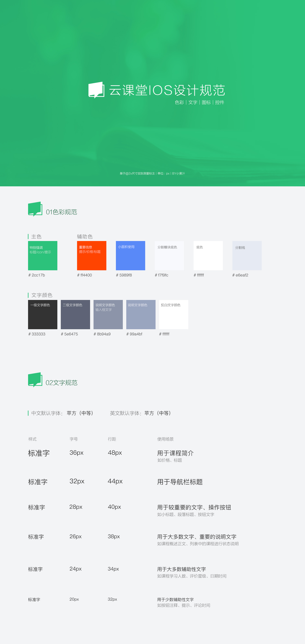Click hex code # 5989f8
The width and height of the screenshot is (305, 644).
pyautogui.click(x=124, y=275)
